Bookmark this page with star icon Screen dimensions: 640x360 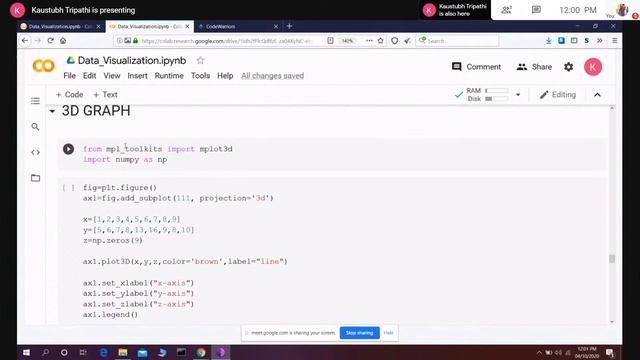pyautogui.click(x=380, y=41)
